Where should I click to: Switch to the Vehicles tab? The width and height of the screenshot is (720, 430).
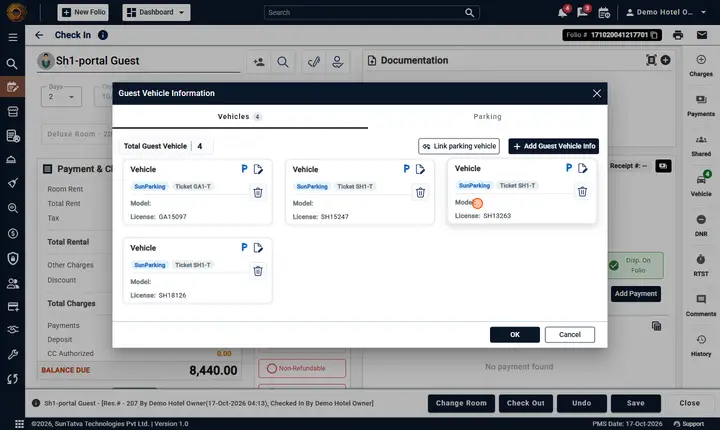coord(240,117)
